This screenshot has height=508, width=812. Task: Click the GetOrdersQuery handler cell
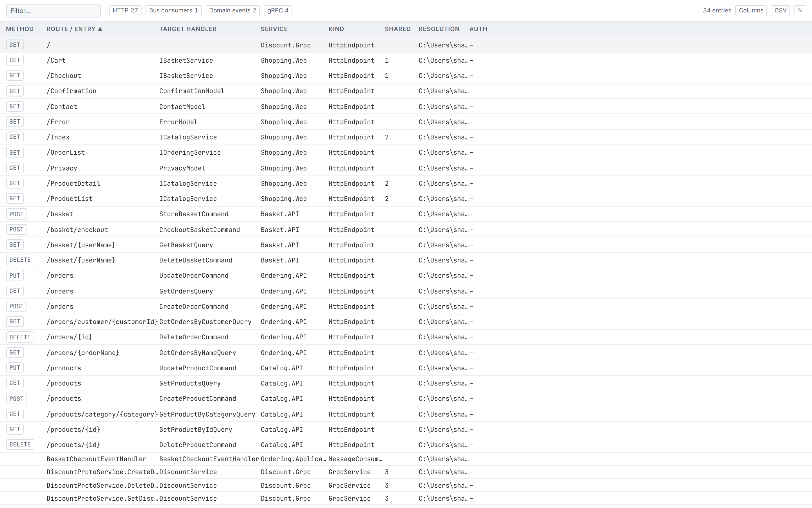click(x=186, y=291)
